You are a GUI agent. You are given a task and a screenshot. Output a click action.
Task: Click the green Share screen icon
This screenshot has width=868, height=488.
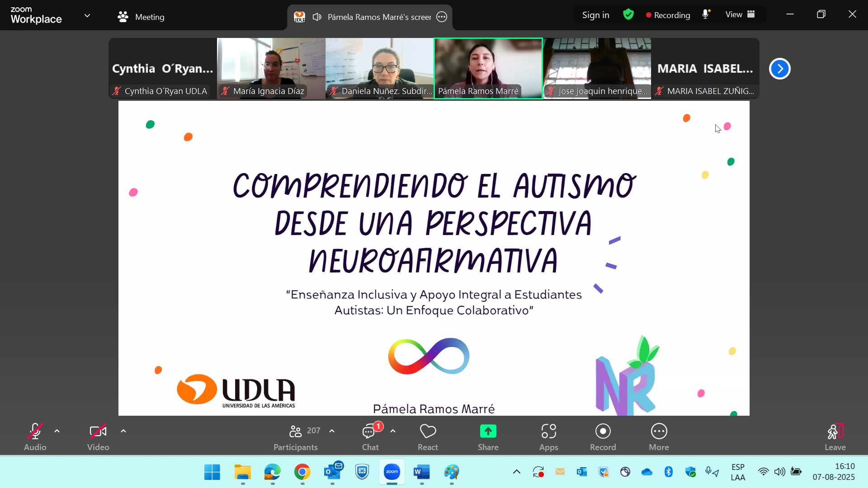pos(488,432)
